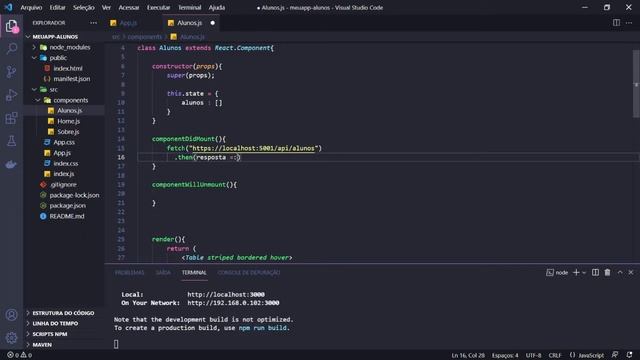
Task: Open Sobre.js in the explorer
Action: (68, 132)
